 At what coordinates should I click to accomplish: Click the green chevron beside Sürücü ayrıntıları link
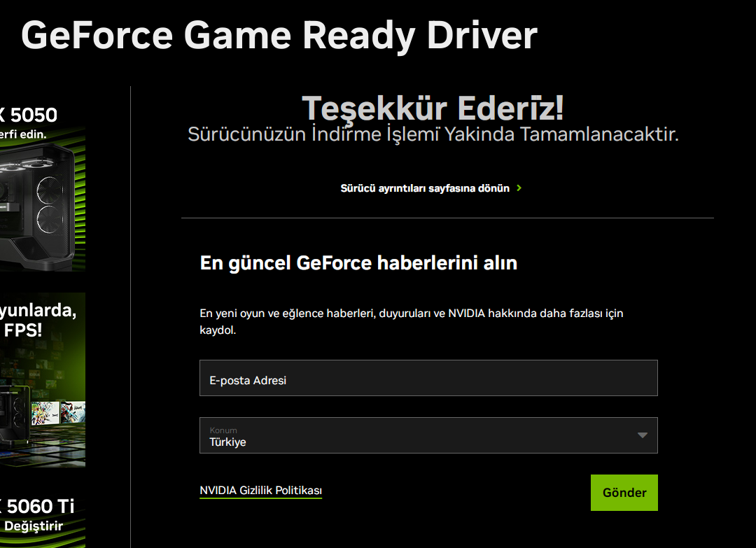[519, 188]
